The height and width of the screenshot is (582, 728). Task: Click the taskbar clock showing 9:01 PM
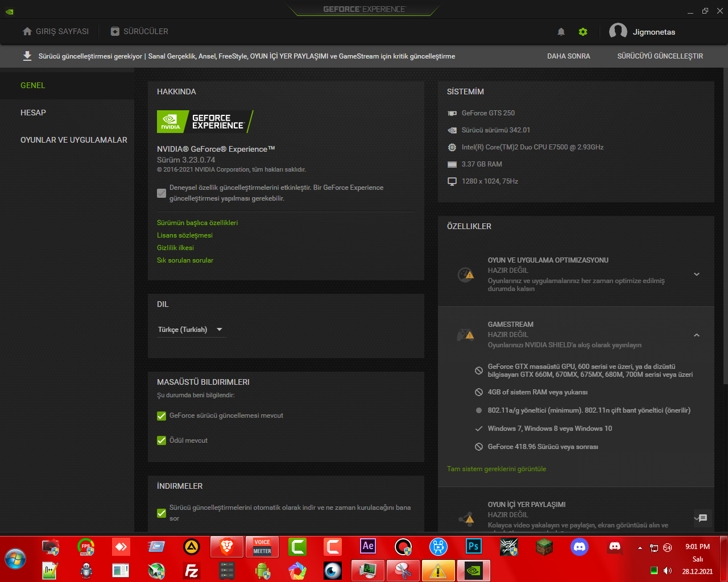point(697,547)
